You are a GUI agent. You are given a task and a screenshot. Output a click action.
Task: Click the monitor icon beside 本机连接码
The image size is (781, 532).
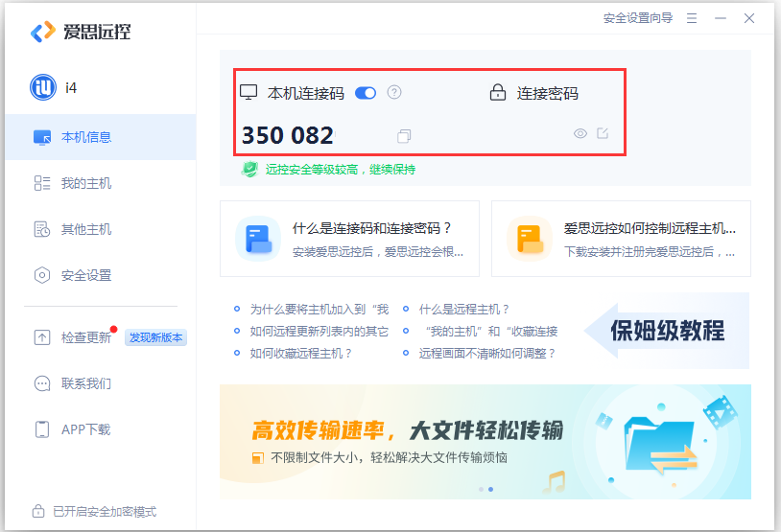248,92
